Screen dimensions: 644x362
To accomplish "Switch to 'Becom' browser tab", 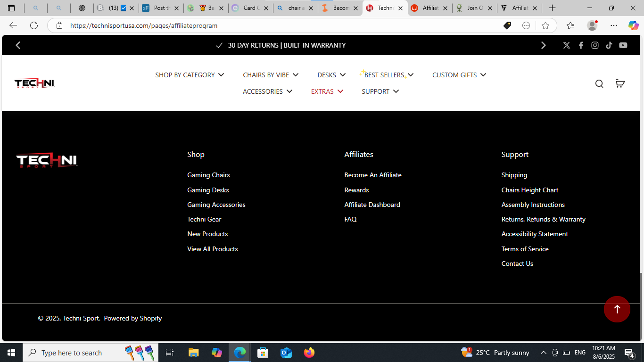I will pos(340,8).
